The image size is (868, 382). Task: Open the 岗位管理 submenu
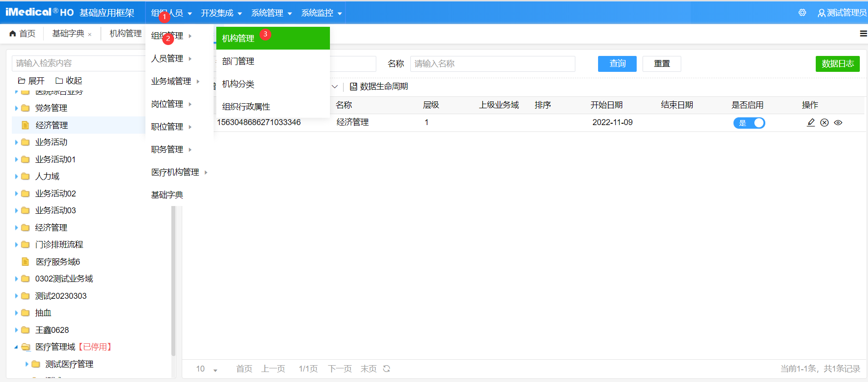click(179, 104)
